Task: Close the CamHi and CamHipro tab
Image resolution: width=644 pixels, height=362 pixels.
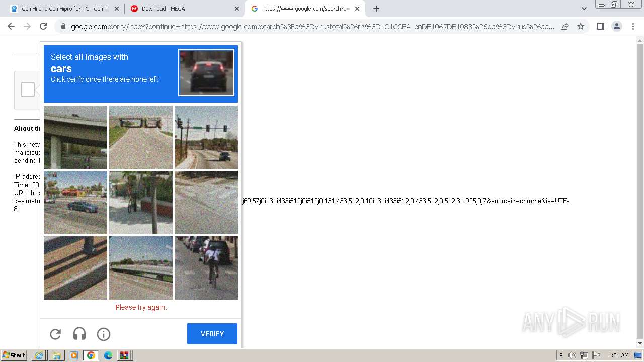Action: pos(117,9)
